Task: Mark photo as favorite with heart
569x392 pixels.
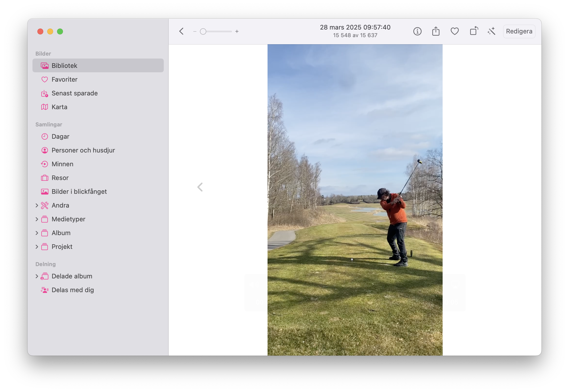Action: (455, 31)
